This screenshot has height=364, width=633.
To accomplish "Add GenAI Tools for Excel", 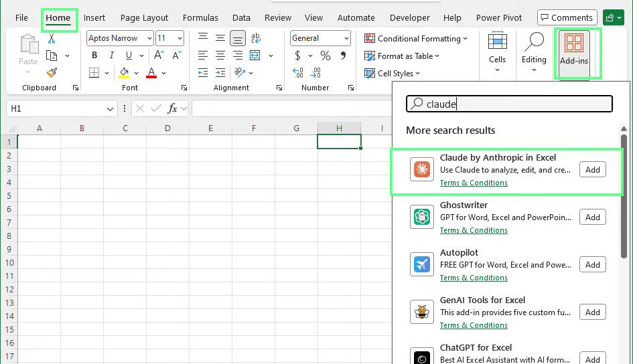I will click(x=593, y=312).
